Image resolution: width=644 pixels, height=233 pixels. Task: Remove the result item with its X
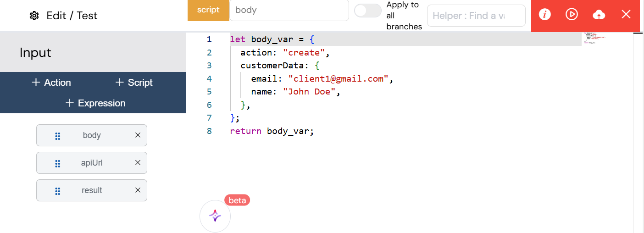pos(138,190)
